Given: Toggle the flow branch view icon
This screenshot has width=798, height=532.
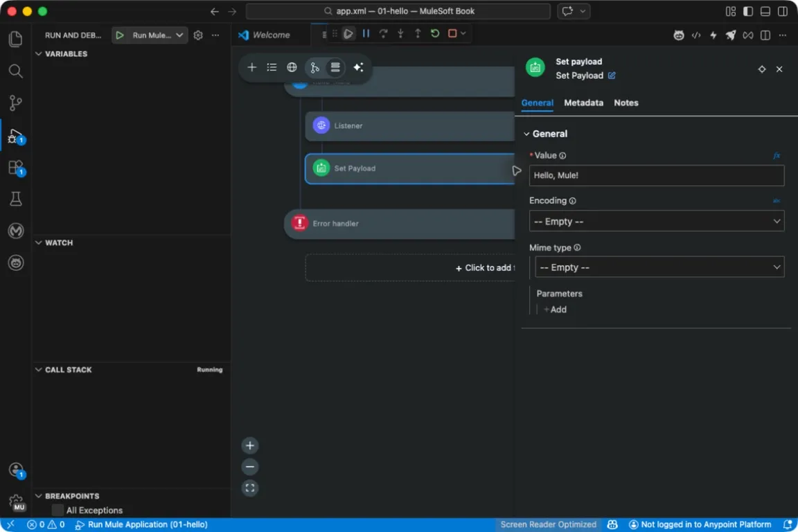Looking at the screenshot, I should point(314,67).
